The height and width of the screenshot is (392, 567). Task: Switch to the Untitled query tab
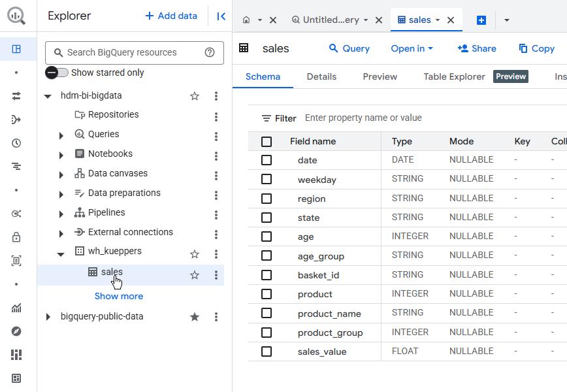[x=331, y=20]
